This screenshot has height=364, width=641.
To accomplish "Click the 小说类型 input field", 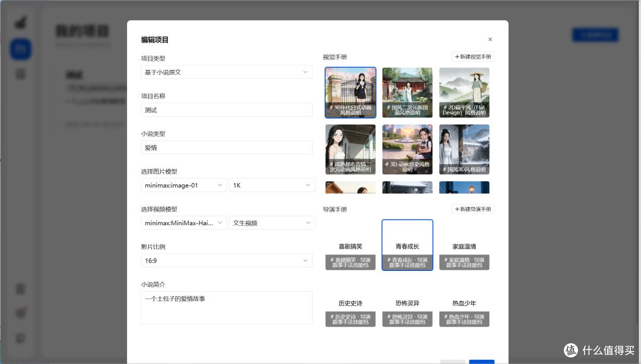I will [227, 148].
